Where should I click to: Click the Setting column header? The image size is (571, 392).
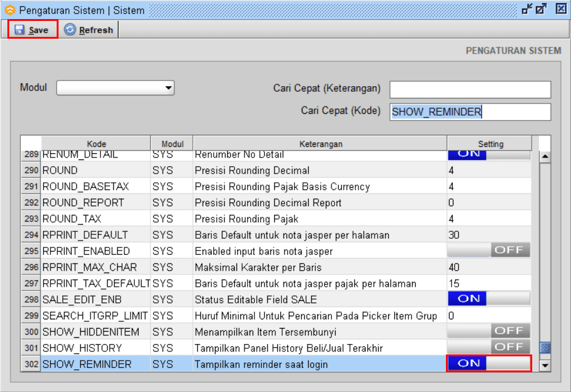click(x=490, y=144)
